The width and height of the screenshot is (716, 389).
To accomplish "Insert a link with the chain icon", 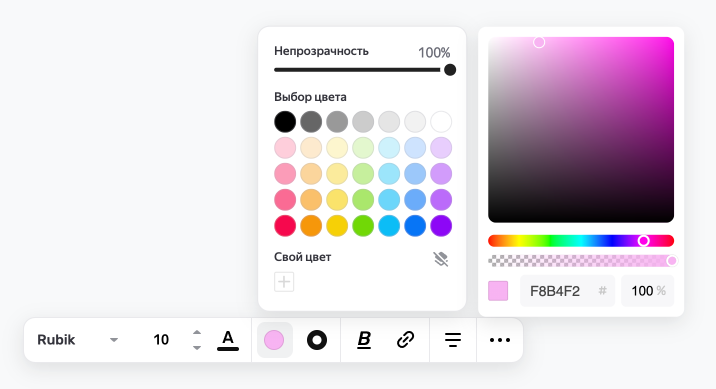I will [x=405, y=340].
